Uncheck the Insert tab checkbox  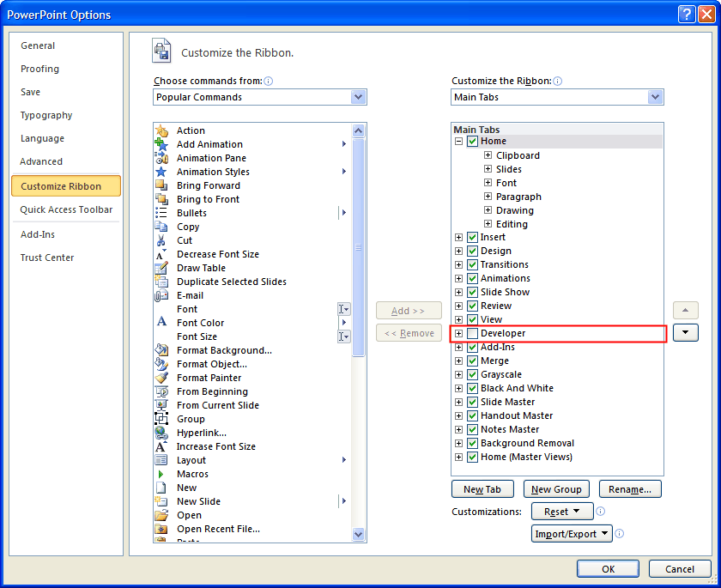click(x=472, y=237)
